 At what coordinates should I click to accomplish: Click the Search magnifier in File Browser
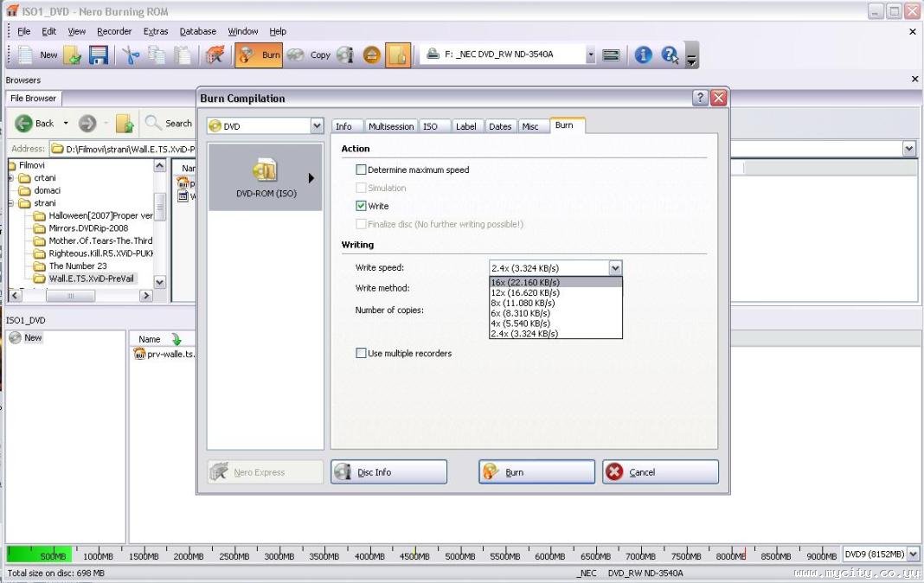coord(152,123)
